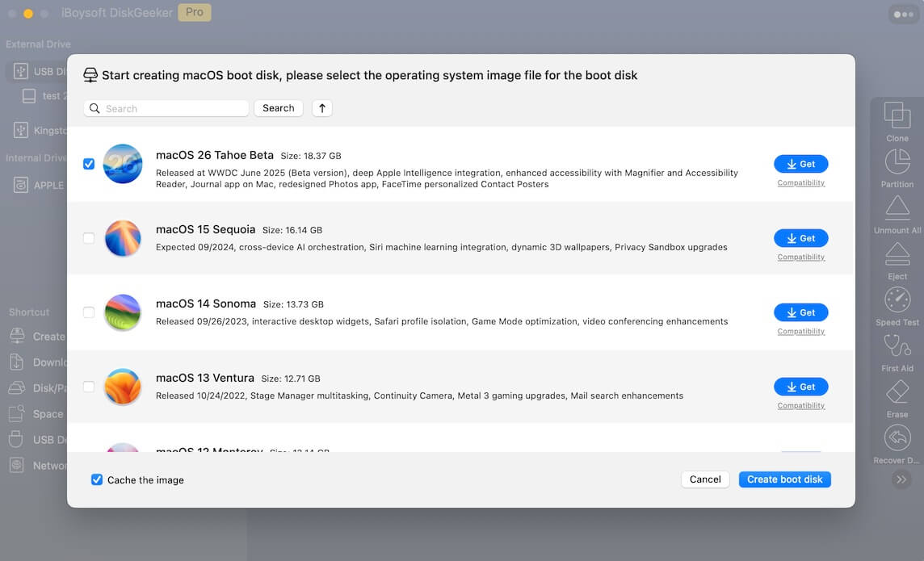Image resolution: width=924 pixels, height=561 pixels.
Task: Uncheck the macOS 26 Tahoe Beta checkbox
Action: 89,164
